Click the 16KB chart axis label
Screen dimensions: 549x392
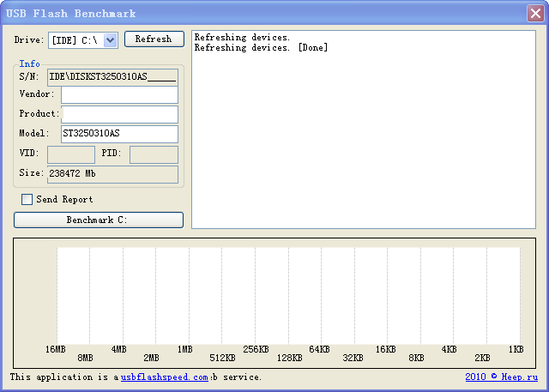click(x=386, y=349)
